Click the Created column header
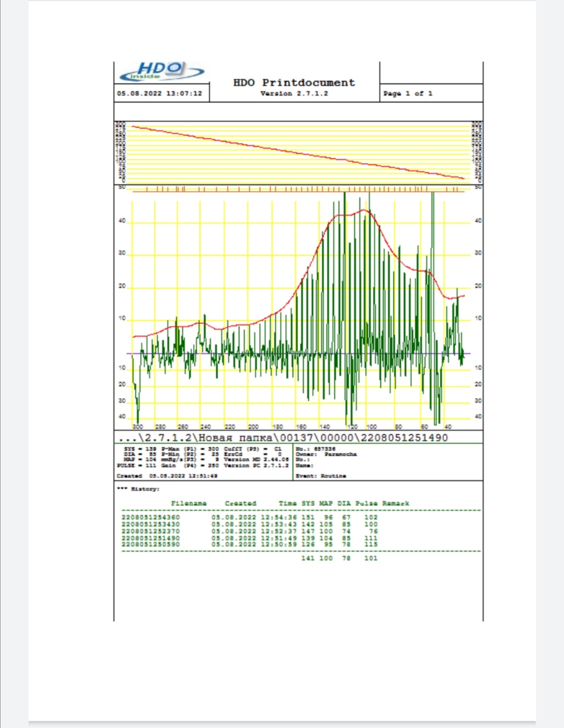The image size is (564, 728). 241,504
